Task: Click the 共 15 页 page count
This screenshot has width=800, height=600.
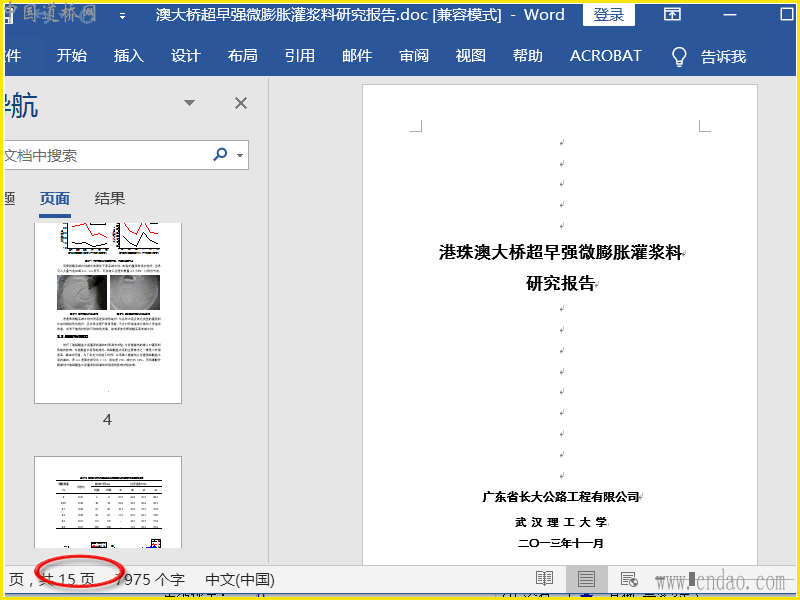Action: click(67, 580)
